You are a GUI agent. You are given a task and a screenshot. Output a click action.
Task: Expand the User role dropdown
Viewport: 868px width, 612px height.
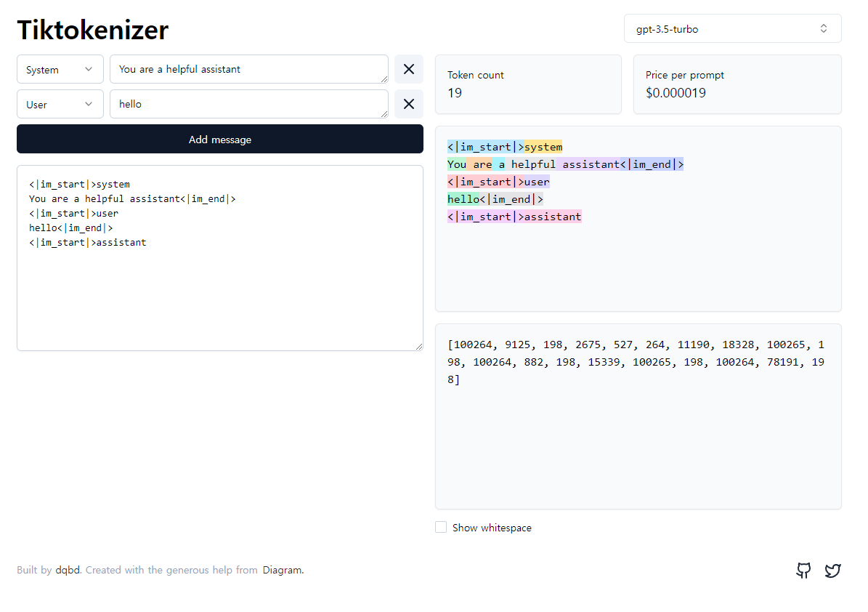60,105
